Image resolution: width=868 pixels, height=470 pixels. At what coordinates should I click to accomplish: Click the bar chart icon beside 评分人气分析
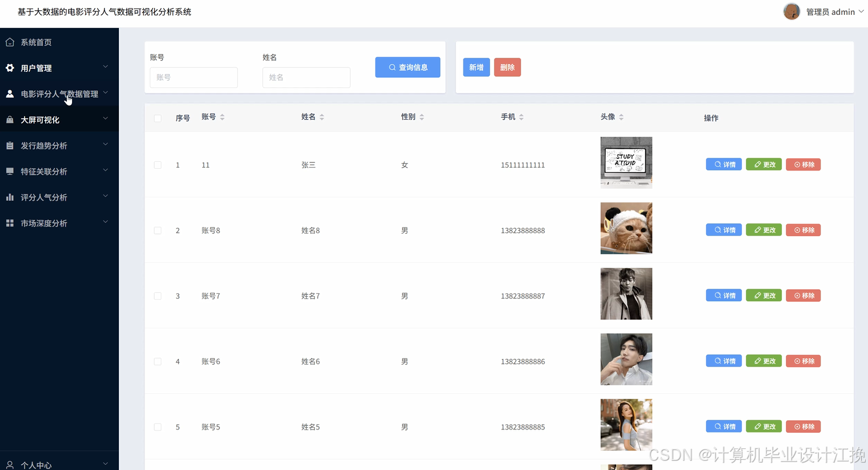[10, 197]
